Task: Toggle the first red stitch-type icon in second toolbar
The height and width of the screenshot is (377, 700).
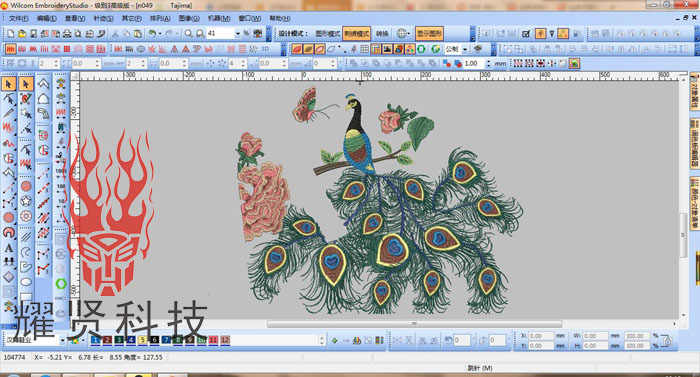Action: click(x=10, y=49)
